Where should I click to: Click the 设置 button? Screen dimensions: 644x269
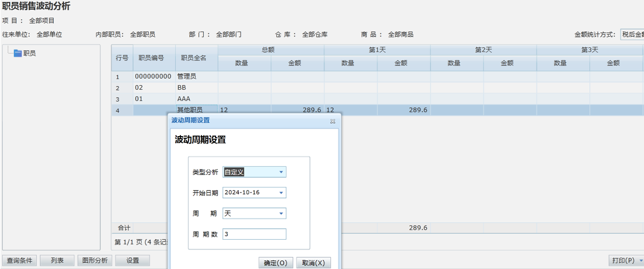tap(133, 260)
